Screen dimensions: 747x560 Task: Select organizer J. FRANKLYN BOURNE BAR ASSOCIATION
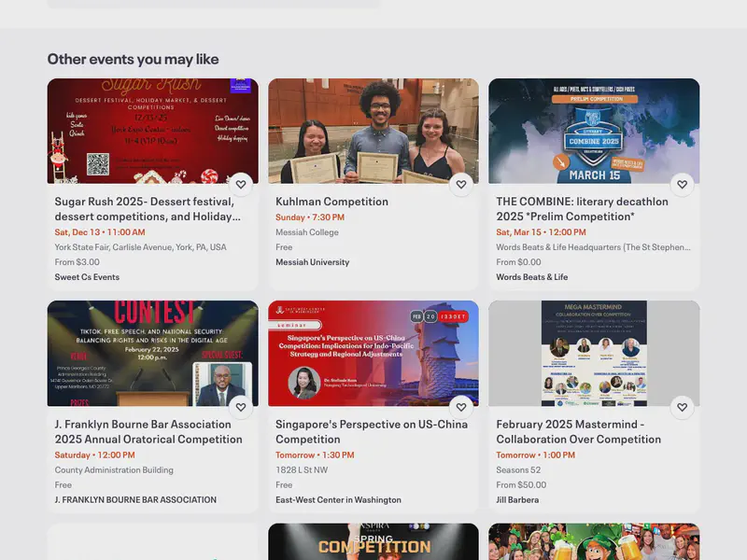[135, 500]
